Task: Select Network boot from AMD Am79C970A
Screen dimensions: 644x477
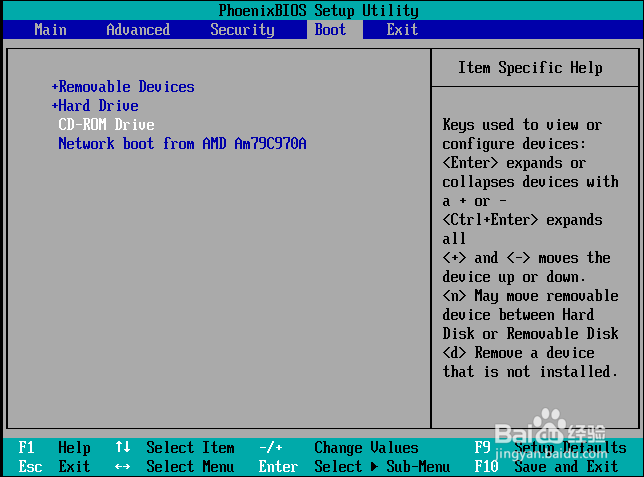Action: (182, 143)
